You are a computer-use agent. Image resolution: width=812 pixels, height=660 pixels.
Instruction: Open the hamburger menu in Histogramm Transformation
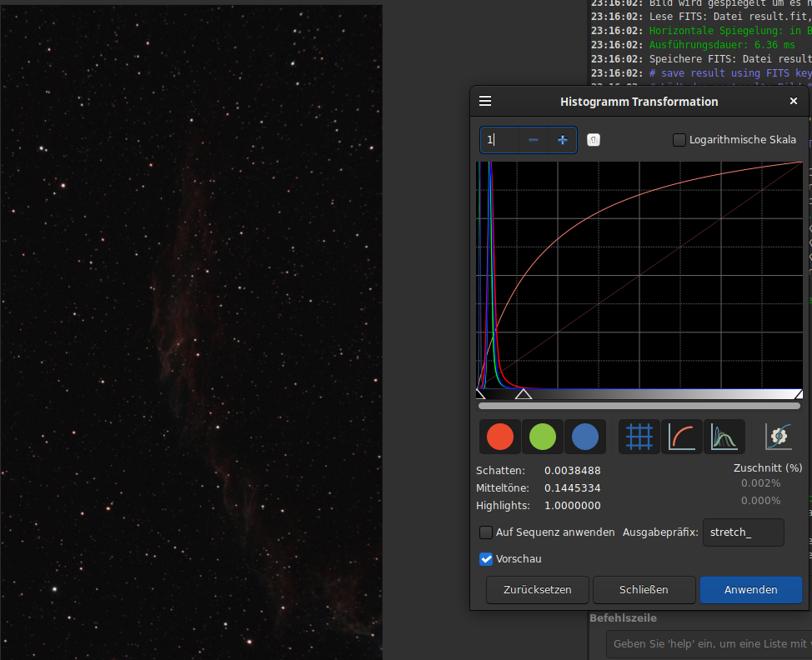[485, 102]
